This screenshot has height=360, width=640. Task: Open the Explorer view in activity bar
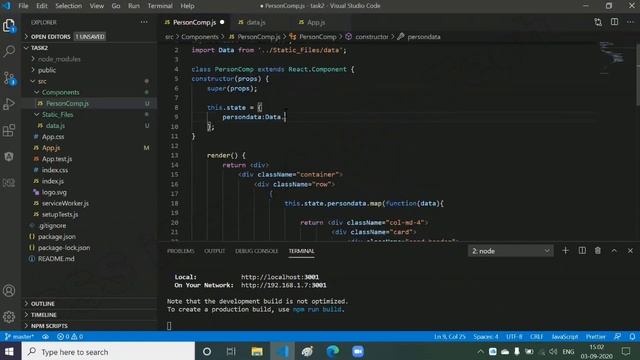tap(9, 26)
